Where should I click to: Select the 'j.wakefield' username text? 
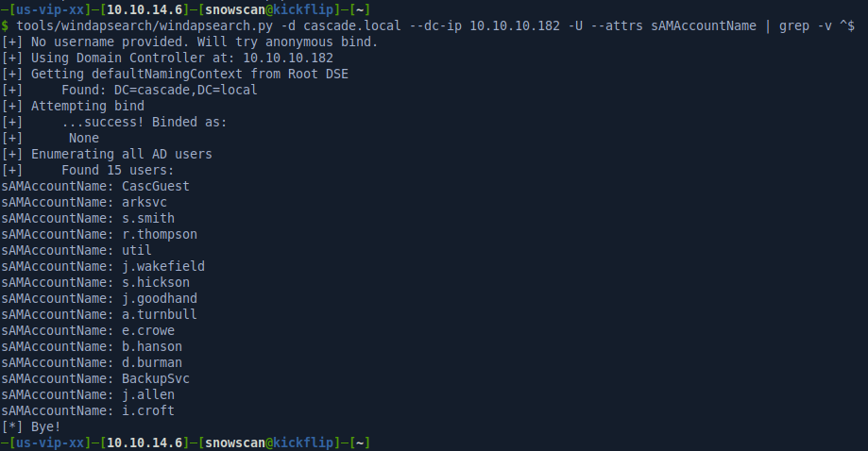point(163,266)
